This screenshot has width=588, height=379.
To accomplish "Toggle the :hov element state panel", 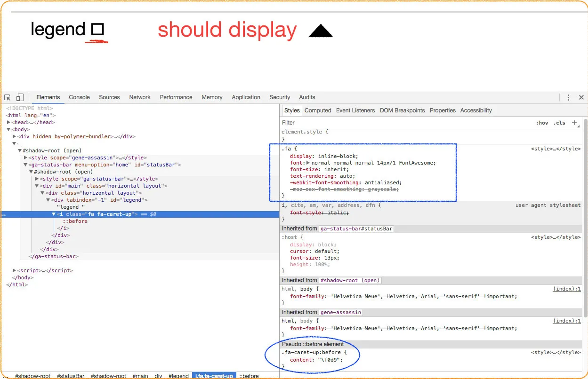I will pos(542,123).
